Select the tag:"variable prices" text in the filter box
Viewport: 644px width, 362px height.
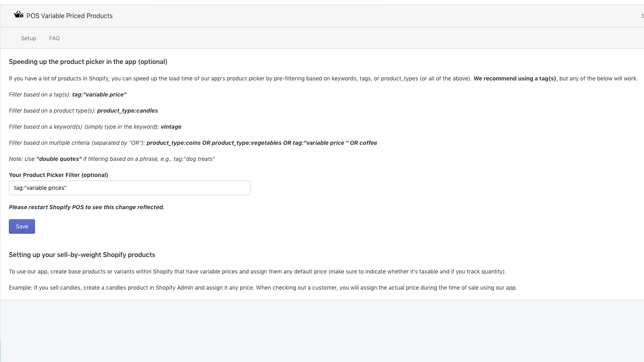point(40,187)
